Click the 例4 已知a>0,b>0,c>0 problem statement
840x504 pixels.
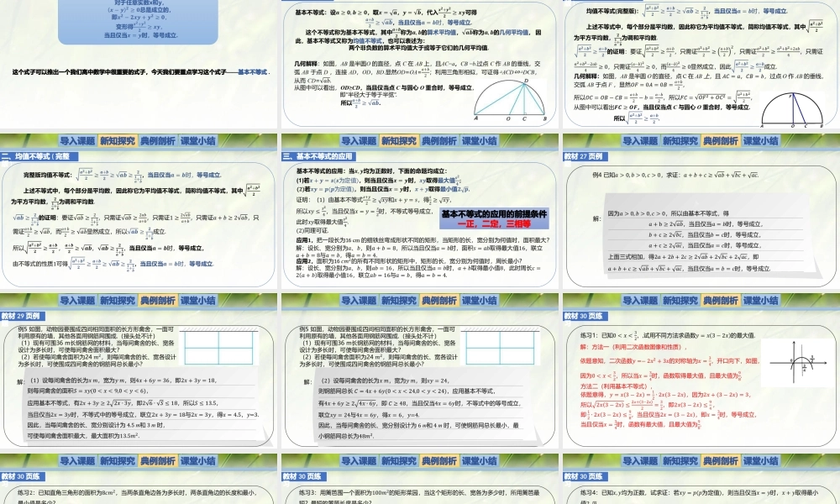coord(675,175)
